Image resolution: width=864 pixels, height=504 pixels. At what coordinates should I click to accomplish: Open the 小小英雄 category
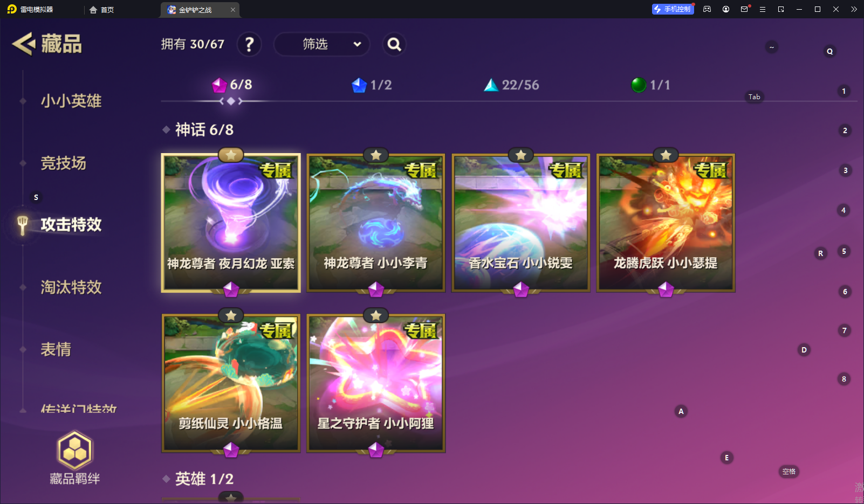71,101
